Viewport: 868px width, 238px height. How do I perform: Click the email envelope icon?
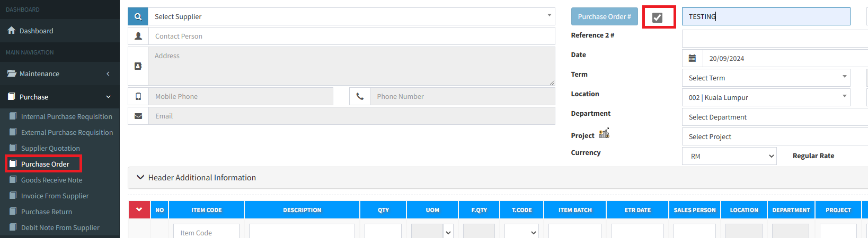coord(138,116)
